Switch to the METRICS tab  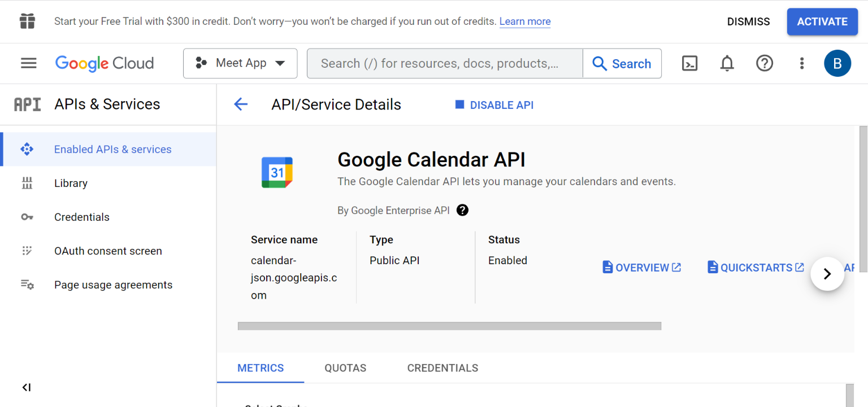(x=261, y=368)
